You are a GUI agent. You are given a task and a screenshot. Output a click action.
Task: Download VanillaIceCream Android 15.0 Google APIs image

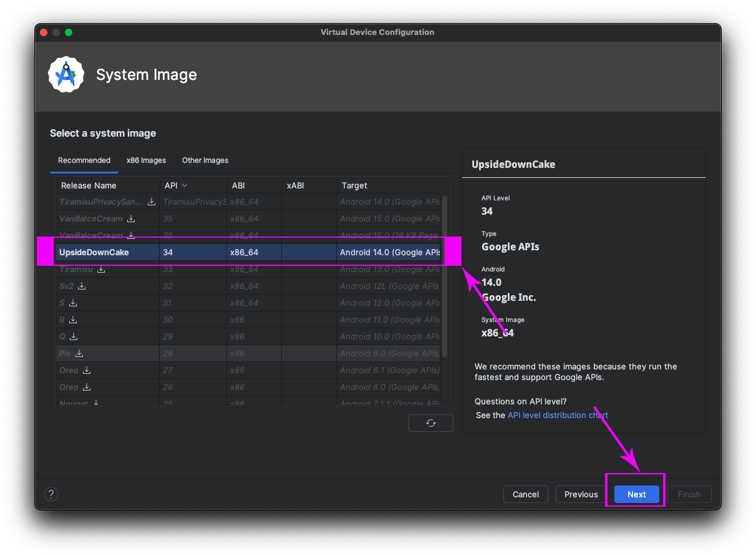tap(131, 219)
